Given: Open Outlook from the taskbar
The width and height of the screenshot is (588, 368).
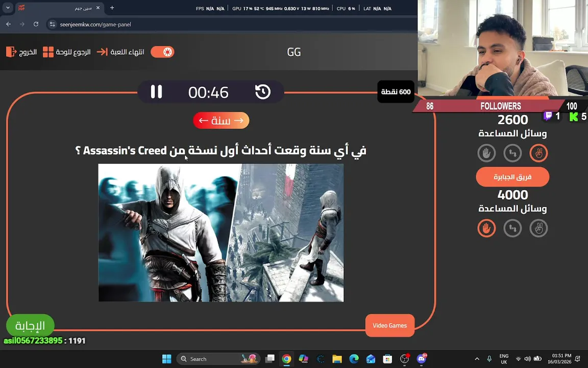Looking at the screenshot, I should click(x=371, y=359).
